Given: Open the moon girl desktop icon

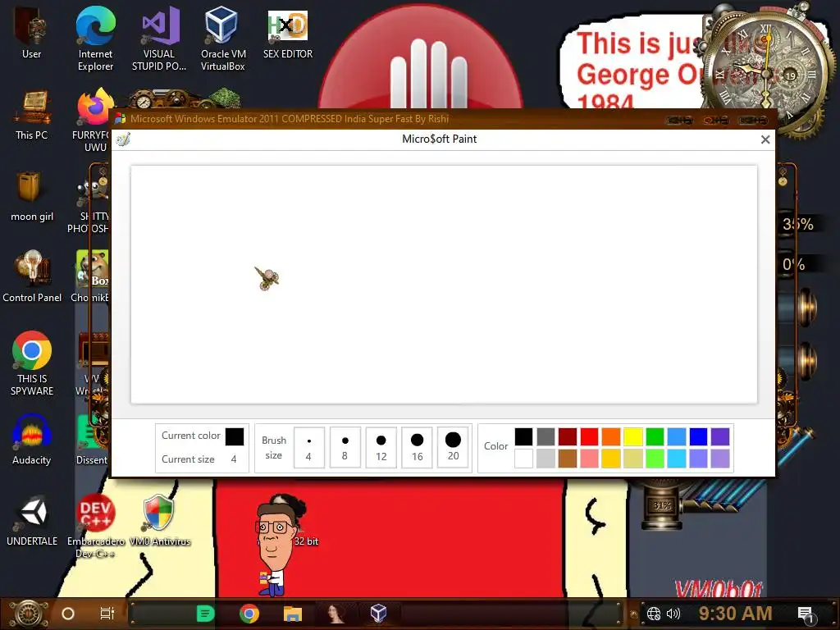Looking at the screenshot, I should (x=32, y=196).
